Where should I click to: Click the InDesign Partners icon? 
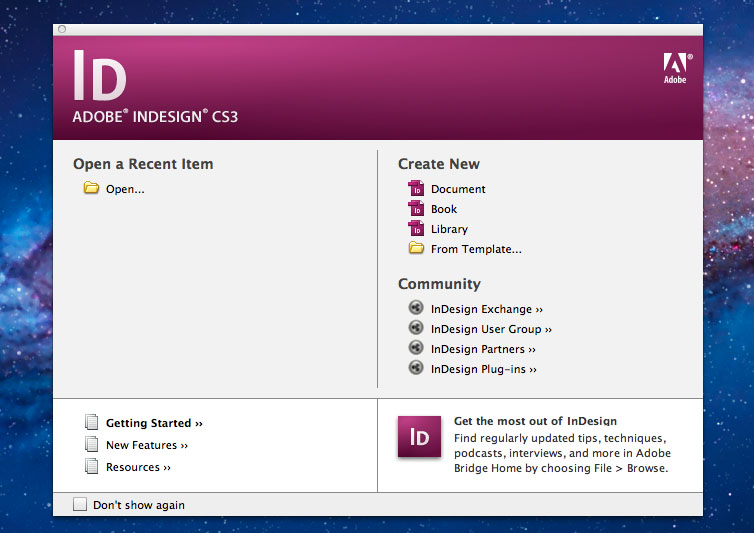416,348
